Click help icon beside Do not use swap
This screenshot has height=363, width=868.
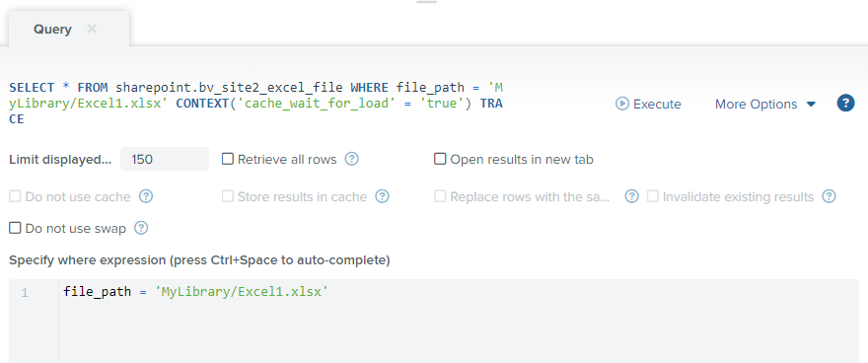coord(141,228)
